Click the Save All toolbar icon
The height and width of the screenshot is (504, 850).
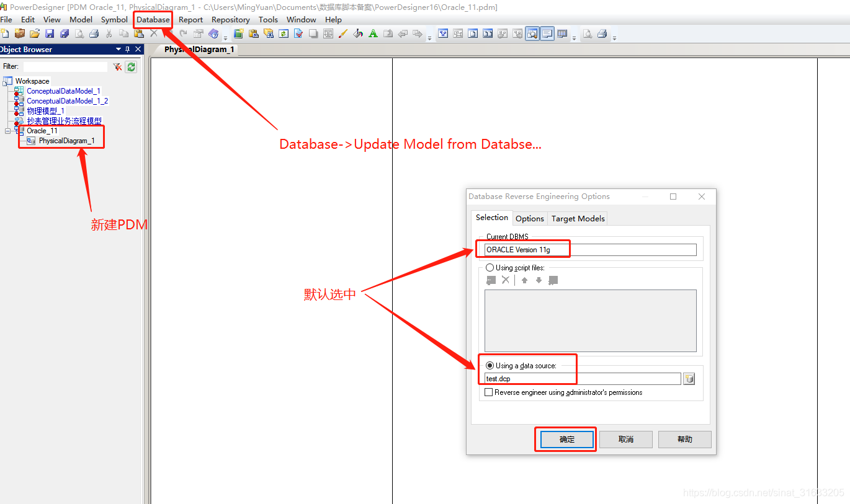(65, 33)
